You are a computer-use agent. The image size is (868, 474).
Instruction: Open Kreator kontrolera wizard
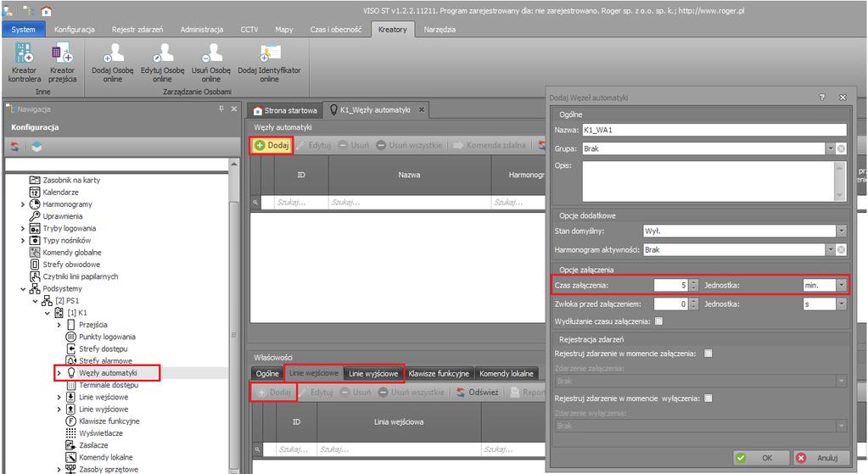[x=24, y=63]
